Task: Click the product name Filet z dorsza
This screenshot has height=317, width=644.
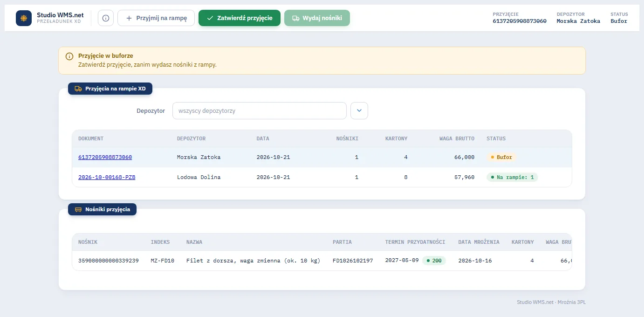Action: pos(253,261)
